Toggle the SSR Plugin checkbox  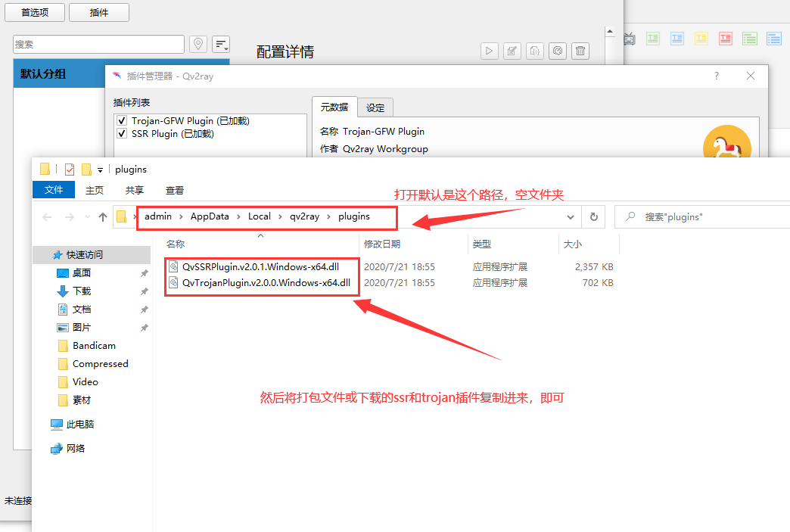121,134
